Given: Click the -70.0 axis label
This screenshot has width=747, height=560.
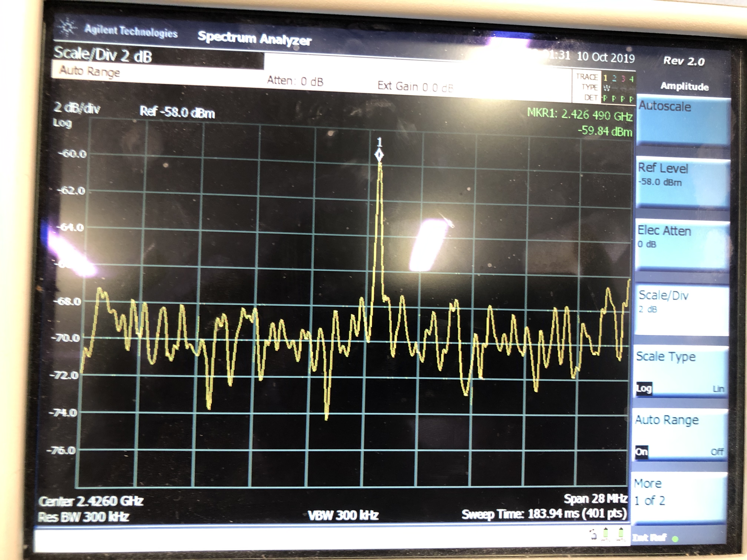Looking at the screenshot, I should point(66,338).
